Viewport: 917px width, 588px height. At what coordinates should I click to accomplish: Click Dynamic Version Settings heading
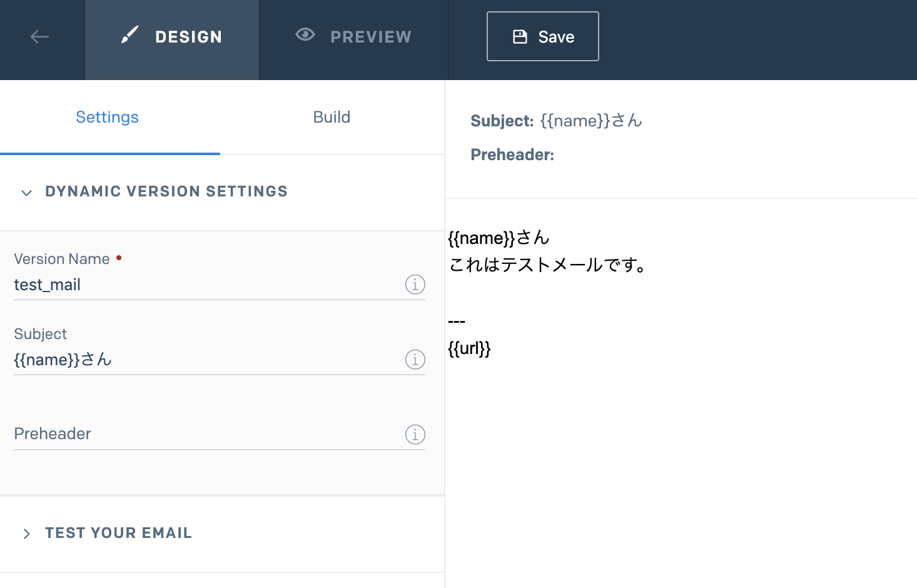point(166,191)
